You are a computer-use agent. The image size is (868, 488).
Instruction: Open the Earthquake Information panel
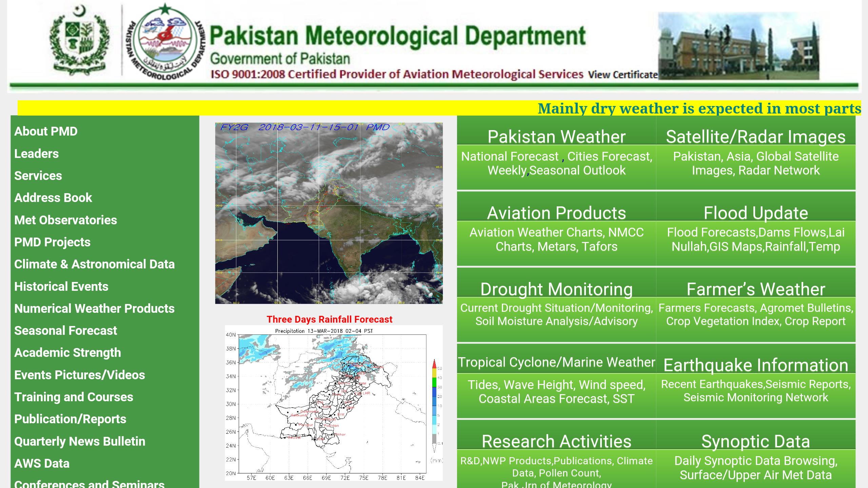pyautogui.click(x=754, y=365)
